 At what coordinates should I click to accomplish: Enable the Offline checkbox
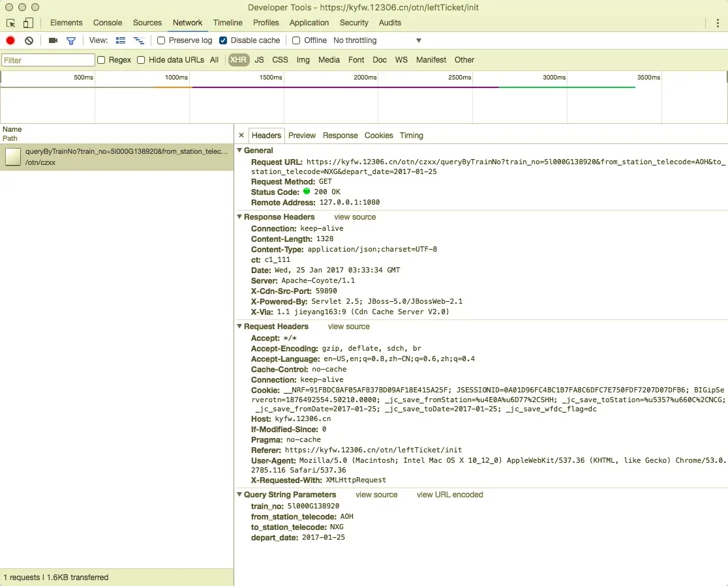tap(296, 40)
